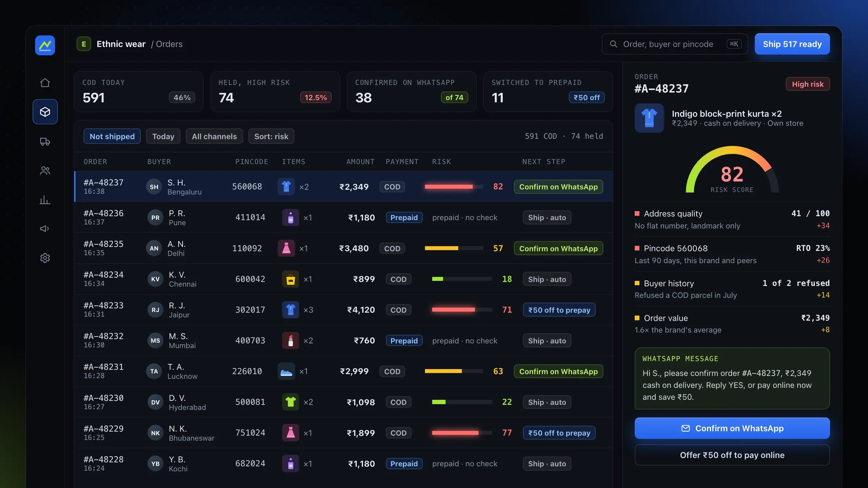Click the kurta item icon for order #A-48237

click(x=286, y=187)
